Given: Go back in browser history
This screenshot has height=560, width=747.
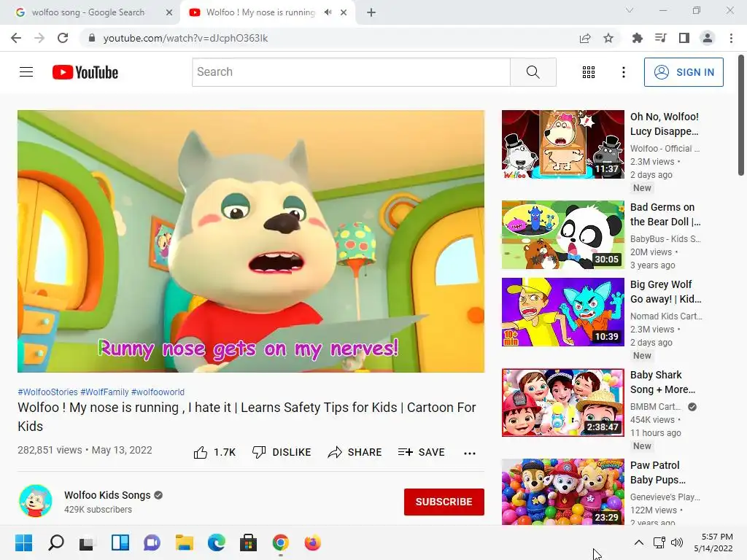Looking at the screenshot, I should tap(16, 38).
